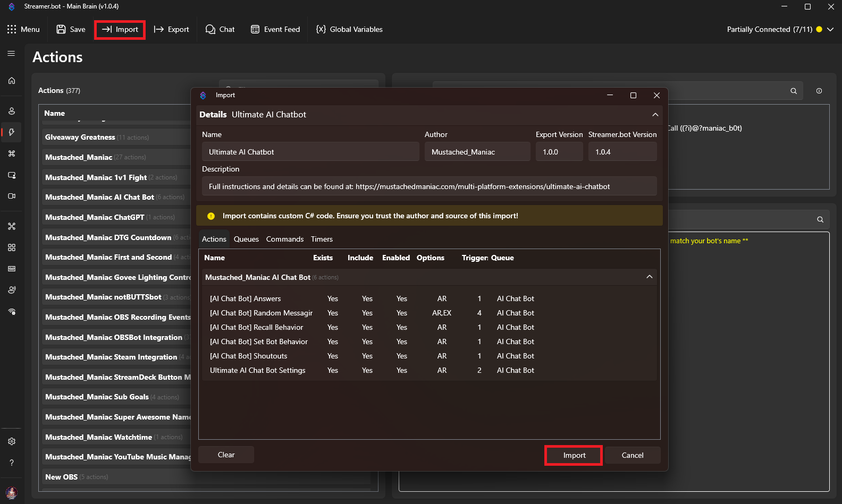This screenshot has height=504, width=842.
Task: Open the sidebar keyboard icon
Action: 12,269
